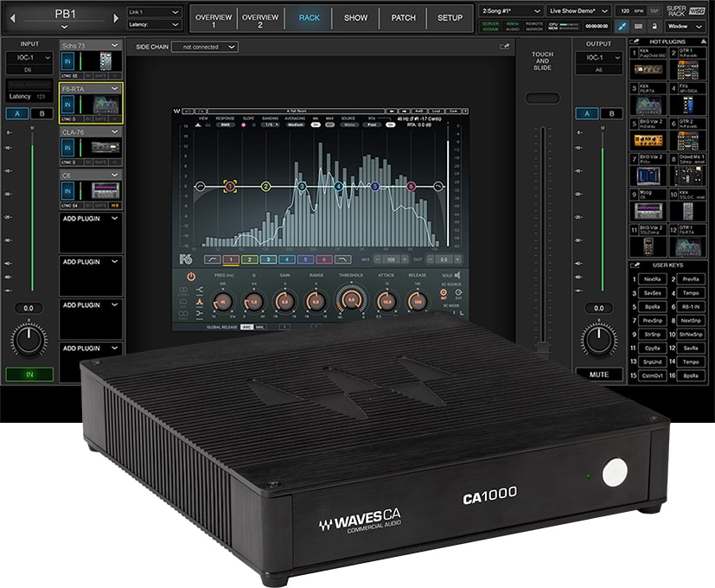Viewport: 715px width, 588px height.
Task: Click TAP tempo button
Action: (x=654, y=11)
